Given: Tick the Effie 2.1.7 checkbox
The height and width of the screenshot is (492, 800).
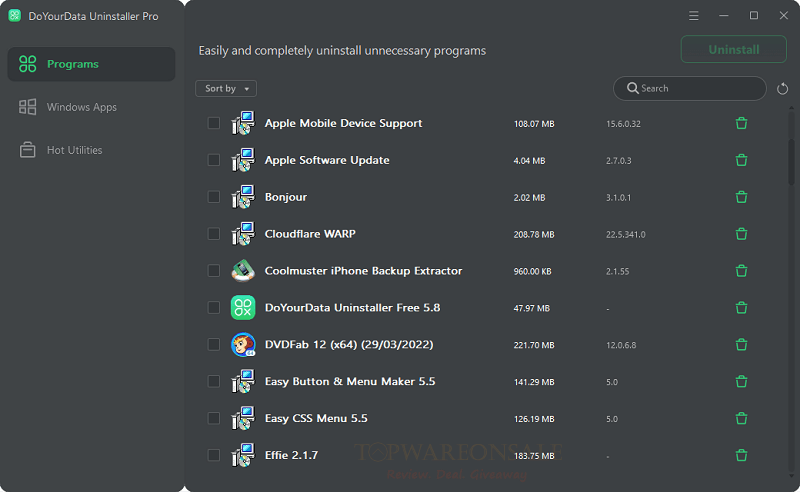Looking at the screenshot, I should [x=214, y=455].
